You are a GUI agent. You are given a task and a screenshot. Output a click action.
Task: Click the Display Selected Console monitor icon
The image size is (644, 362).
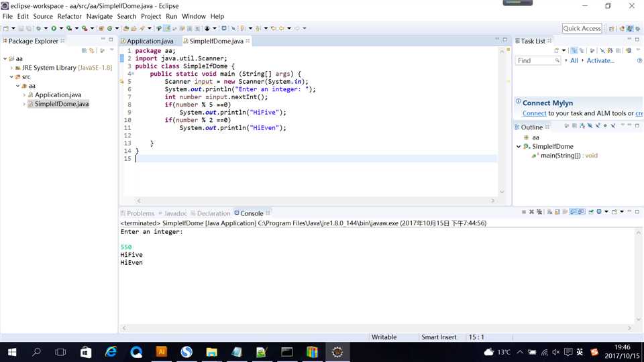coord(599,212)
